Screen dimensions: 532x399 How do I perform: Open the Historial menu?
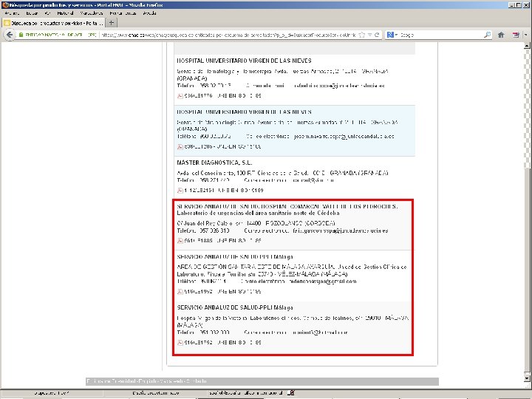(x=65, y=13)
